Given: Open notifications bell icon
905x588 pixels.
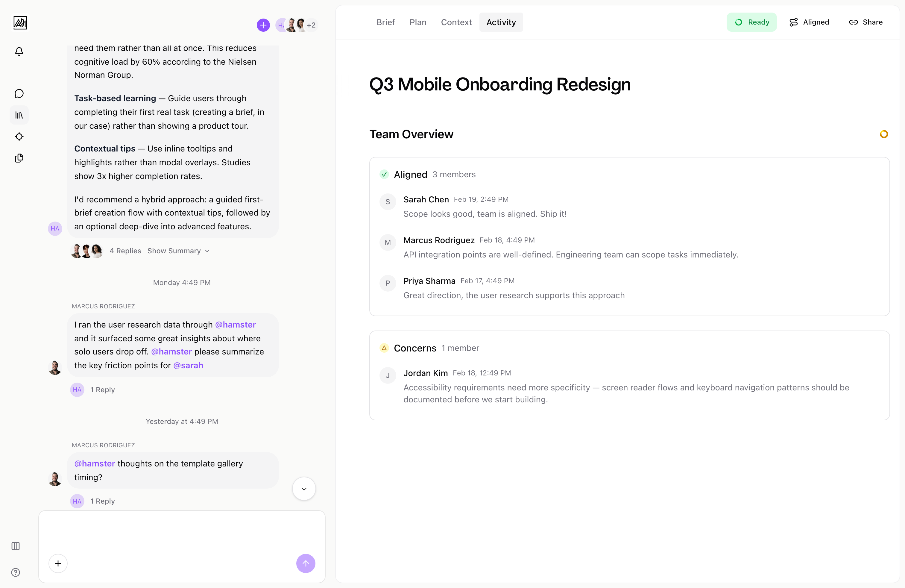Looking at the screenshot, I should (x=19, y=51).
